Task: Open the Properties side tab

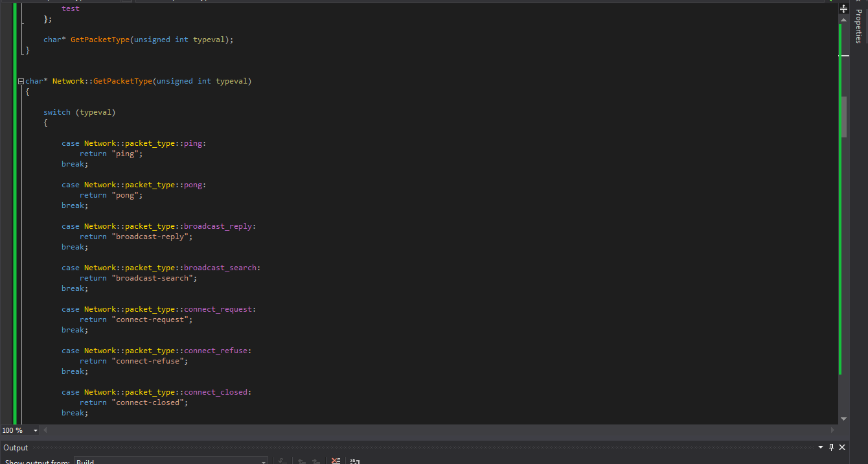Action: pyautogui.click(x=858, y=26)
